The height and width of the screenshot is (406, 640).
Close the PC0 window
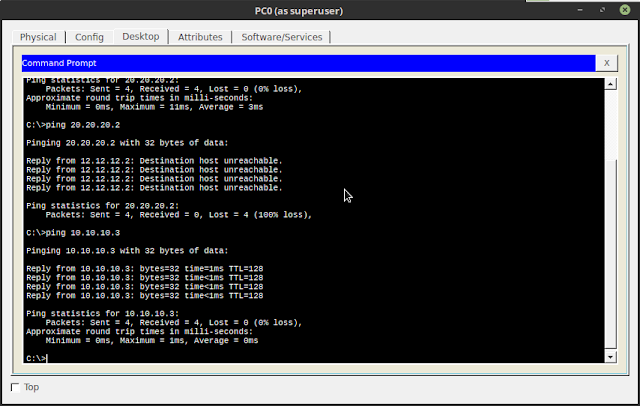[624, 10]
